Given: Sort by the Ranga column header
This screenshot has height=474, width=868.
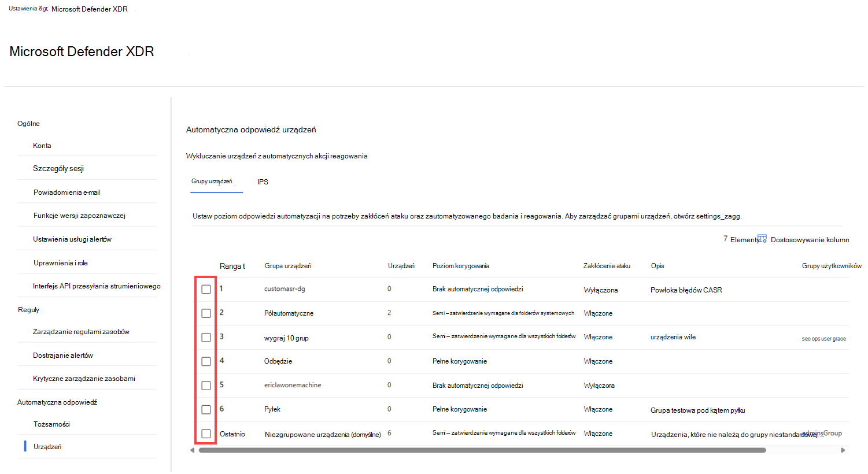Looking at the screenshot, I should pyautogui.click(x=232, y=266).
